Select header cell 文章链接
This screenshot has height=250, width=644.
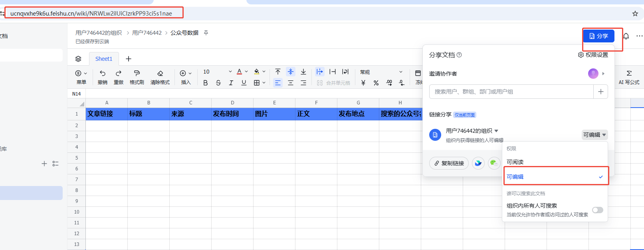107,114
